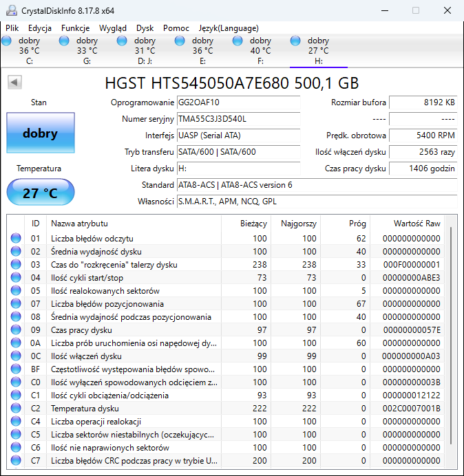Viewport: 464px width, 476px height.
Task: Click status orb of attribute 0C
Action: [16, 356]
